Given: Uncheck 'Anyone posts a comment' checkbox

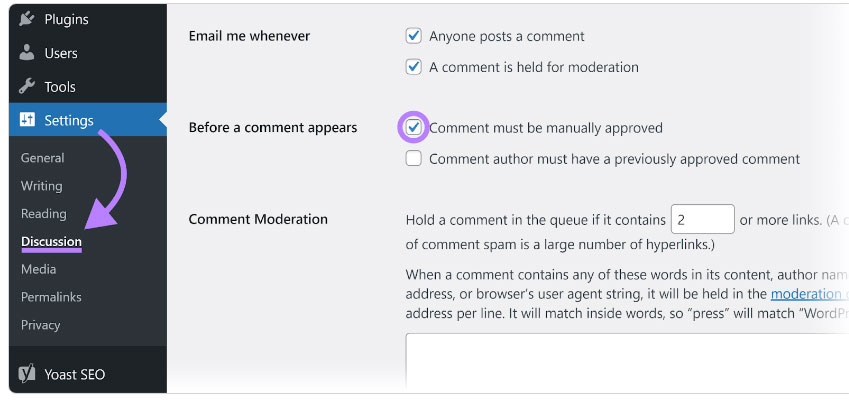Looking at the screenshot, I should pyautogui.click(x=414, y=36).
